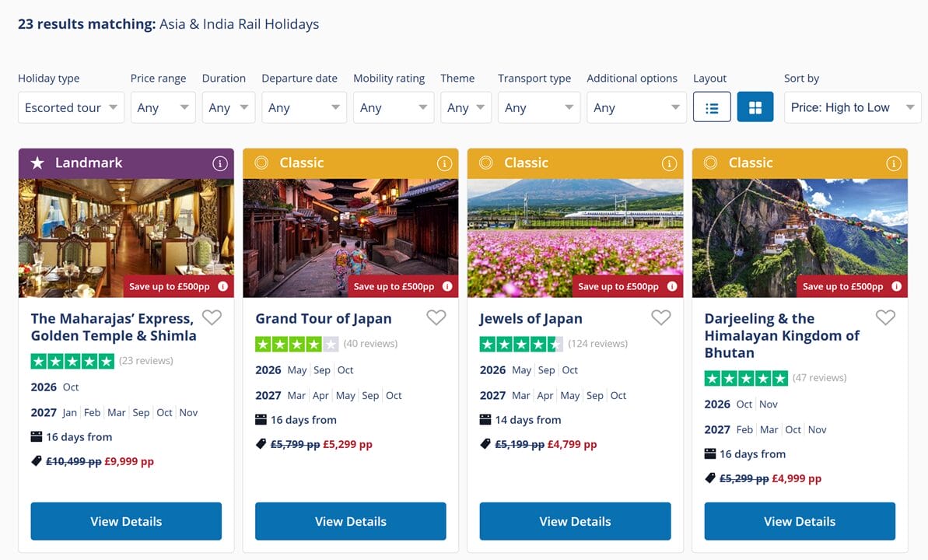Switch to list layout view

coord(712,107)
